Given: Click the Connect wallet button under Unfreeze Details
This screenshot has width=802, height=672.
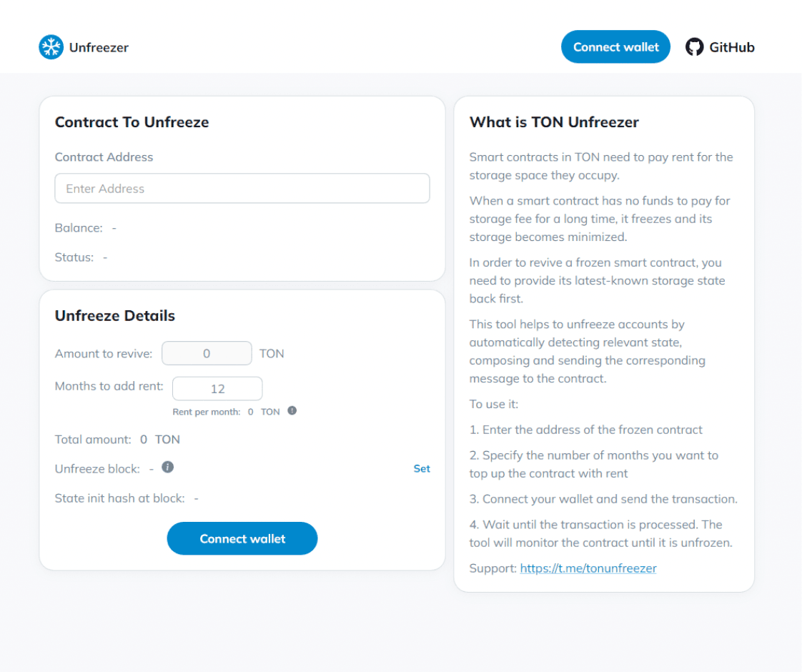Looking at the screenshot, I should (242, 538).
